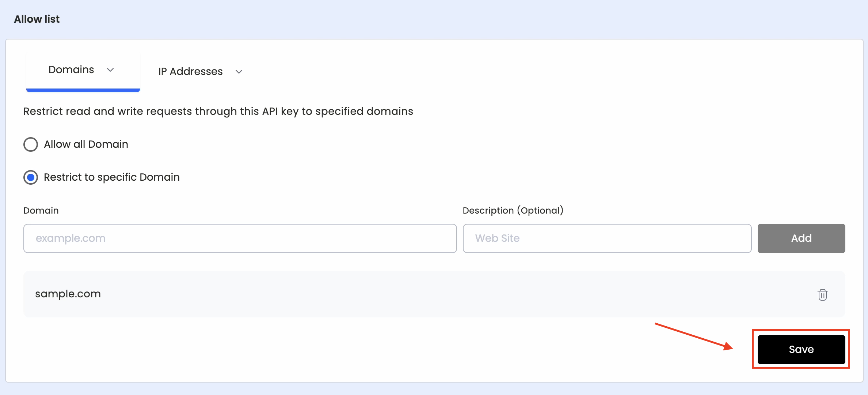Click the "Allow list" section heading
Screen dimensions: 868x395
37,19
